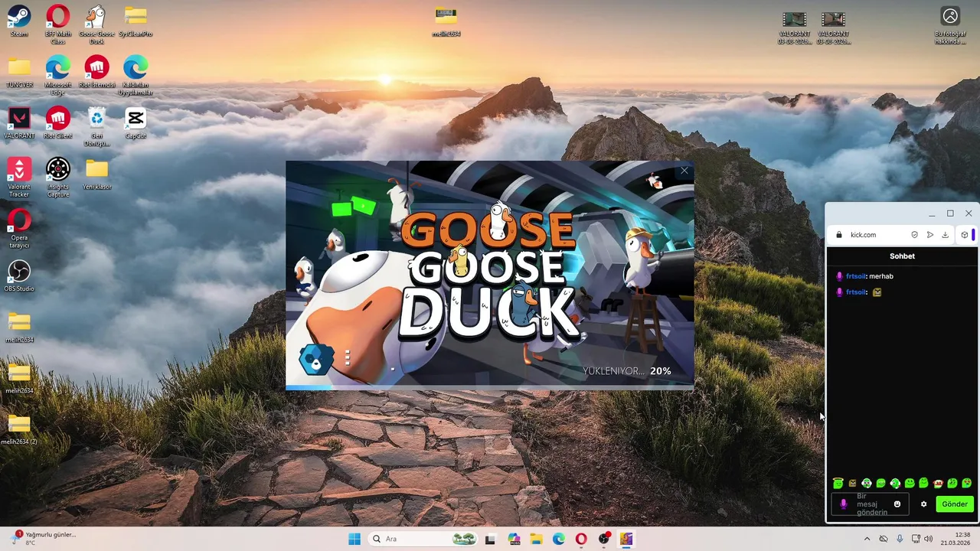
Task: Click the loading progress bar on Goose splash
Action: [x=490, y=387]
